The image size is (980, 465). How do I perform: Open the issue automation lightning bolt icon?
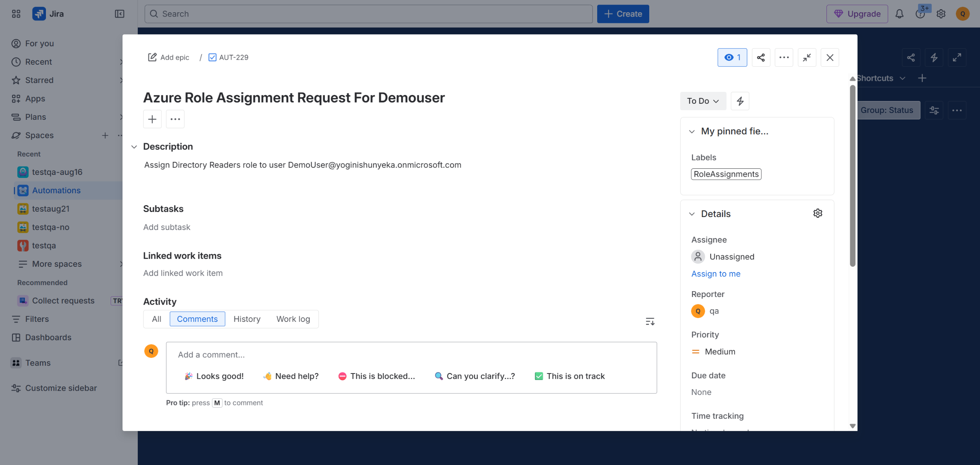click(x=740, y=101)
